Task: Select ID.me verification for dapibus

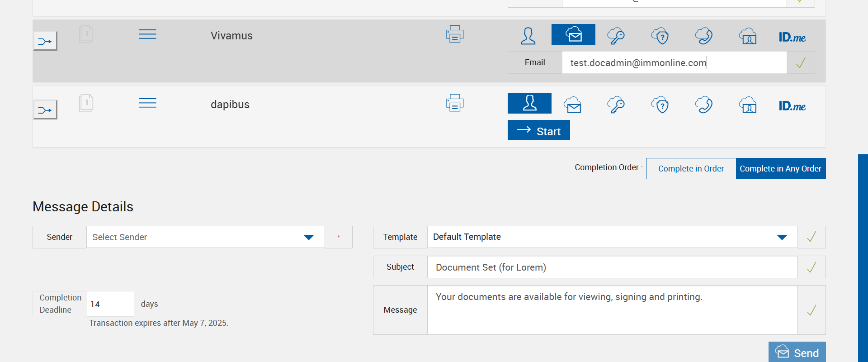Action: pos(792,106)
